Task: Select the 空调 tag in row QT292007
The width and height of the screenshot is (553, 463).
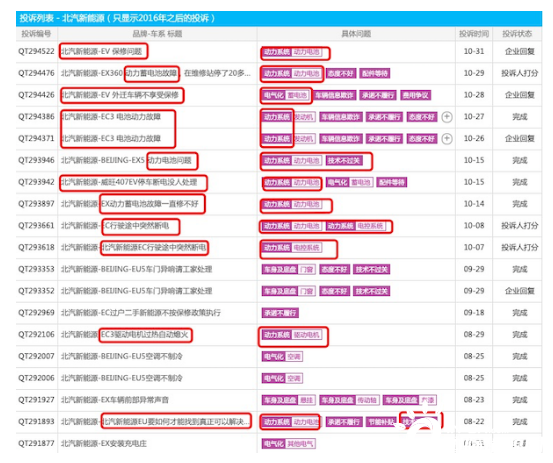Action: coord(294,357)
